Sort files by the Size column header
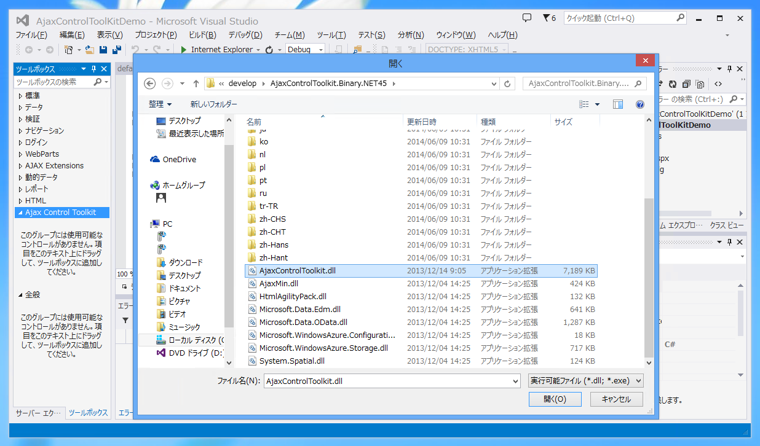 click(575, 122)
